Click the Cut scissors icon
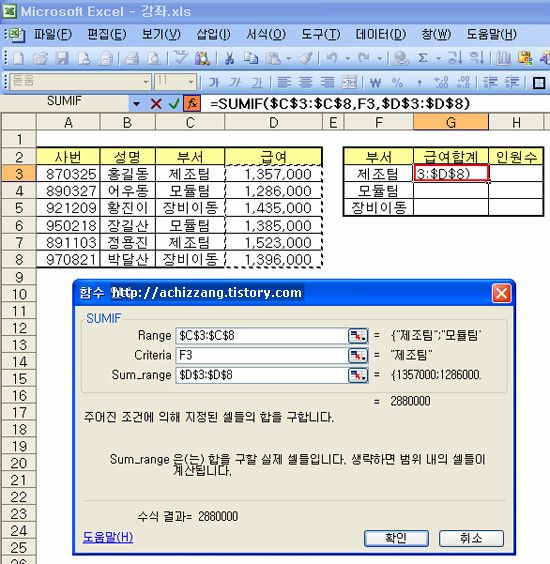Image resolution: width=550 pixels, height=564 pixels. pos(229,58)
